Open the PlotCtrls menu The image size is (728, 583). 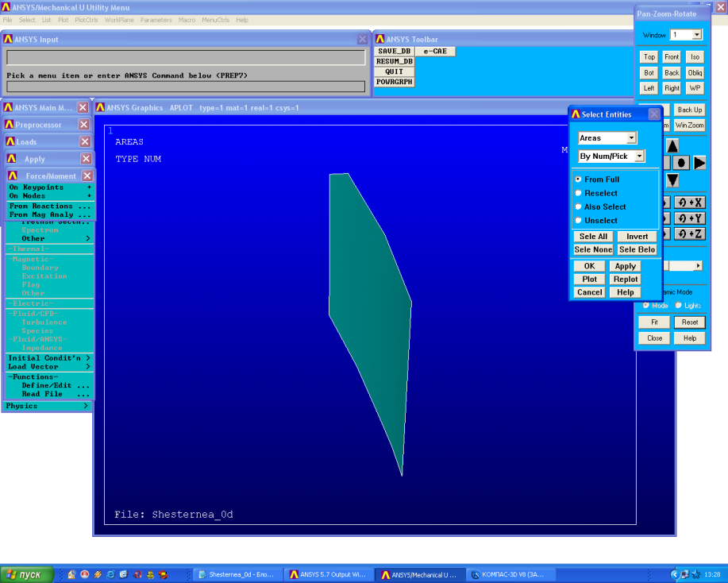pos(87,20)
